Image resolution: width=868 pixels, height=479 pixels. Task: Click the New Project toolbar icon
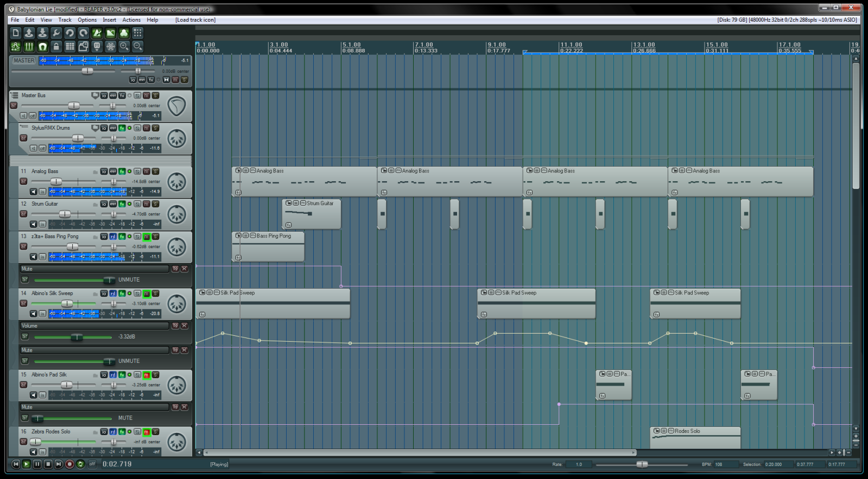click(x=16, y=33)
